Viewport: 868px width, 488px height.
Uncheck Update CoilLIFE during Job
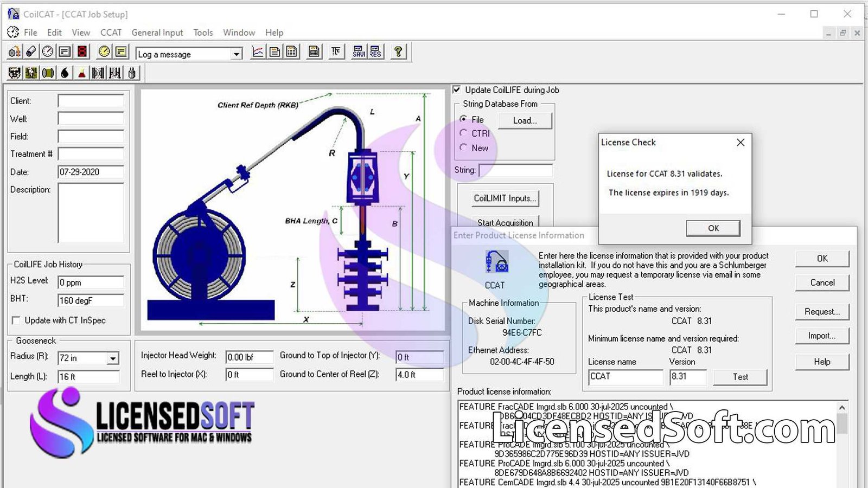pos(457,89)
